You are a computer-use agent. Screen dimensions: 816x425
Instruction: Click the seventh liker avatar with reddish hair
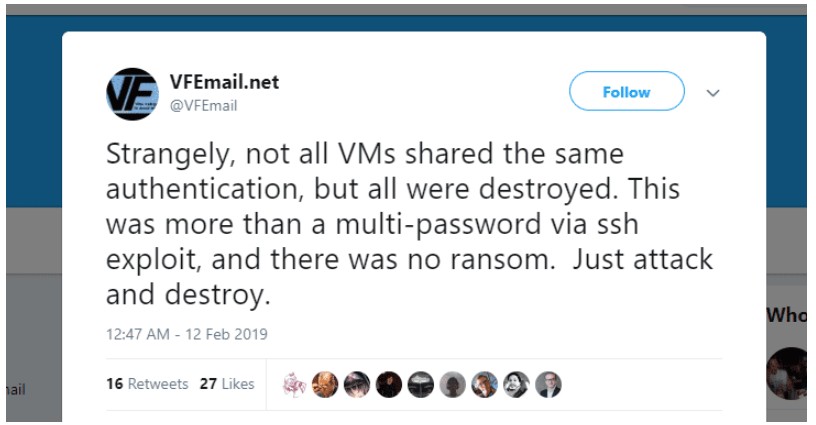(x=485, y=384)
